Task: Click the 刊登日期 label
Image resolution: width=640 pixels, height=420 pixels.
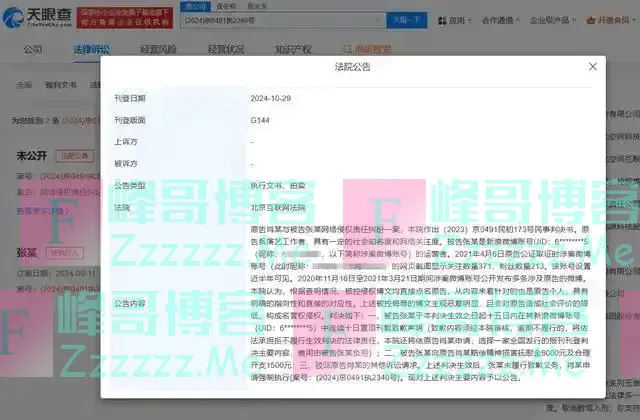Action: (130, 98)
